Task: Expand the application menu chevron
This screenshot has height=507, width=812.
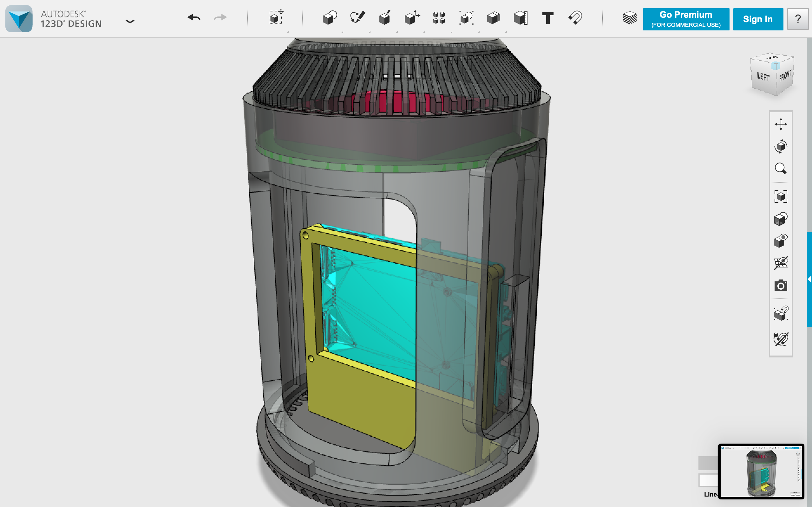Action: (x=130, y=22)
